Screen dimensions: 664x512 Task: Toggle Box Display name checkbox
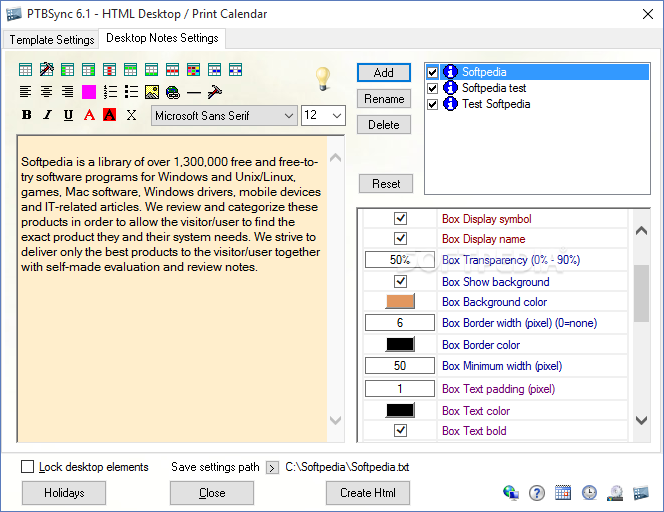tap(400, 238)
